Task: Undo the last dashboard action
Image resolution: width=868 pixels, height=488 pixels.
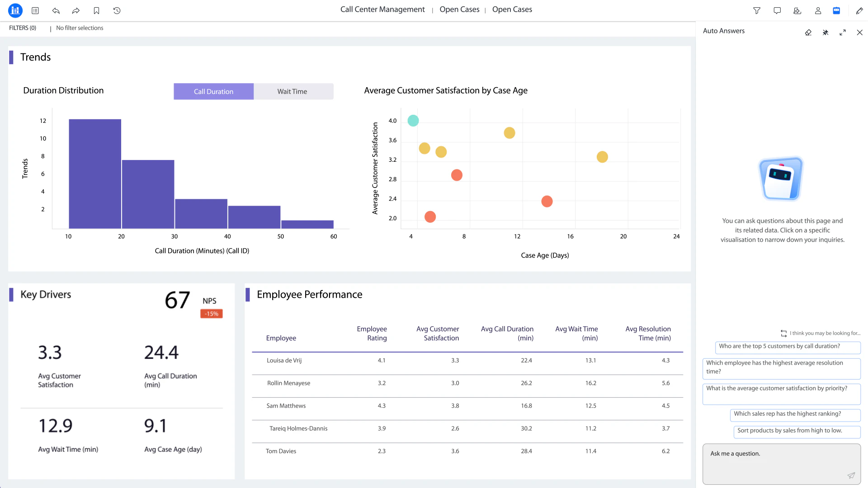Action: coord(56,10)
